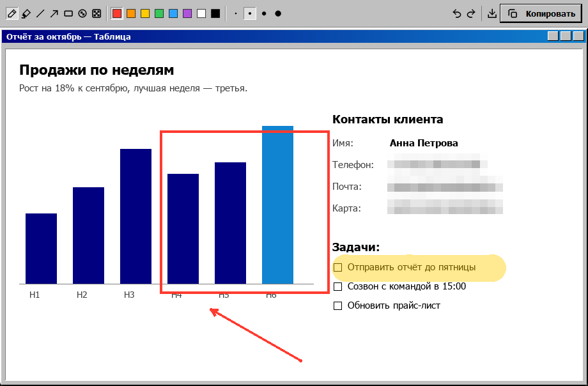Set the purple annotation color
This screenshot has height=386, width=588.
tap(187, 14)
